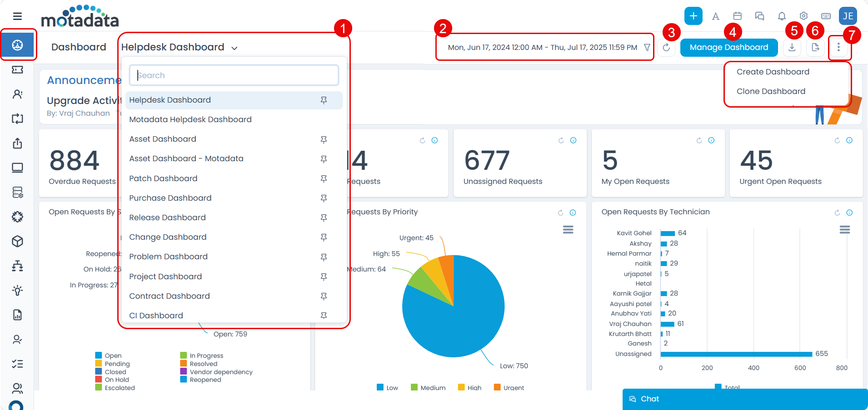Open the settings gear icon in the header
868x410 pixels.
click(x=803, y=16)
